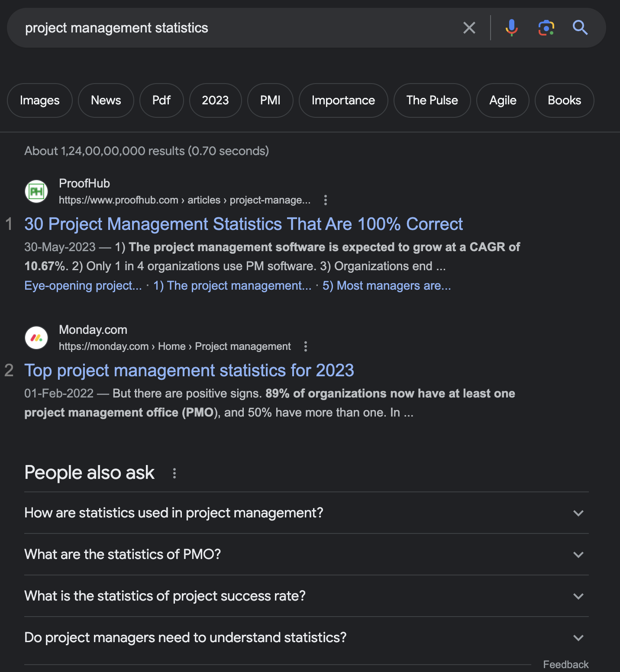Image resolution: width=620 pixels, height=672 pixels.
Task: Start voice search with microphone icon
Action: [x=511, y=28]
